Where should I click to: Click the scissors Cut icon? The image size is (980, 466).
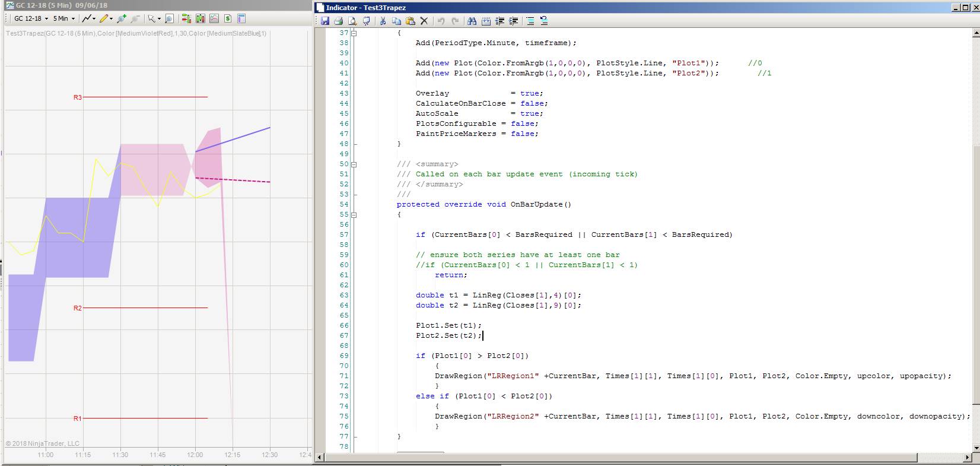pyautogui.click(x=383, y=21)
